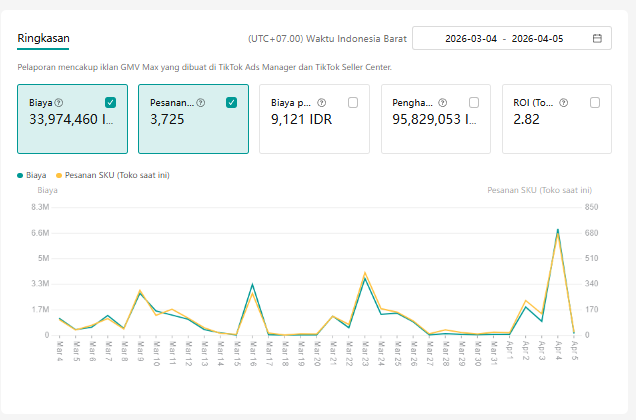
Task: Enable the ROI 2.82 checkbox
Action: [595, 103]
